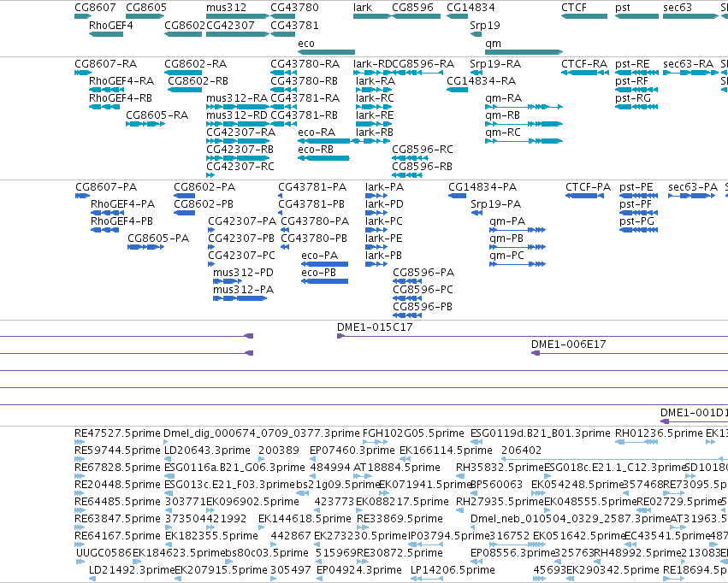Select the CG8607 gene feature

(83, 16)
